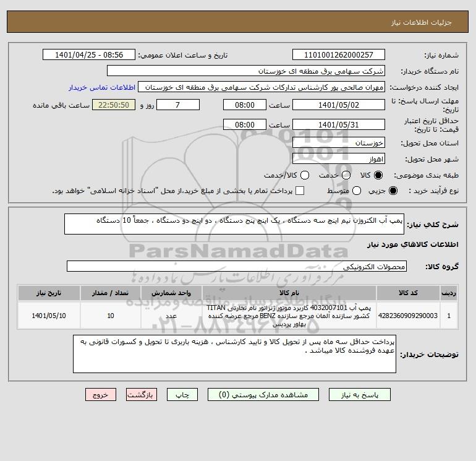Go back with the بازگشت button
Viewport: 476px width, 461px height.
tap(142, 395)
